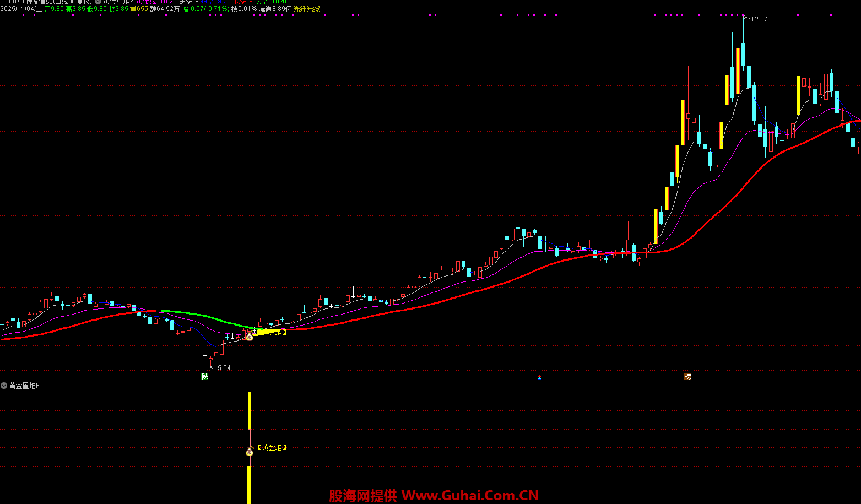Click the 流通8.89亿 float value text

click(x=275, y=9)
